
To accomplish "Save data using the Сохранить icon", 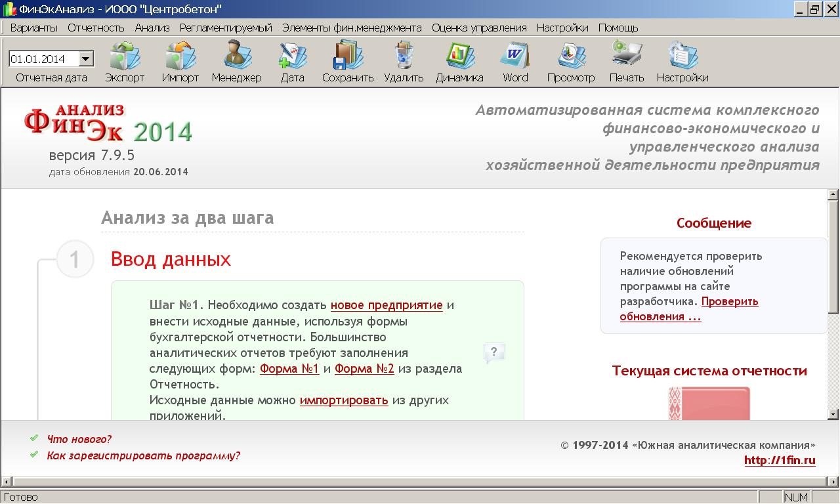I will click(x=346, y=59).
